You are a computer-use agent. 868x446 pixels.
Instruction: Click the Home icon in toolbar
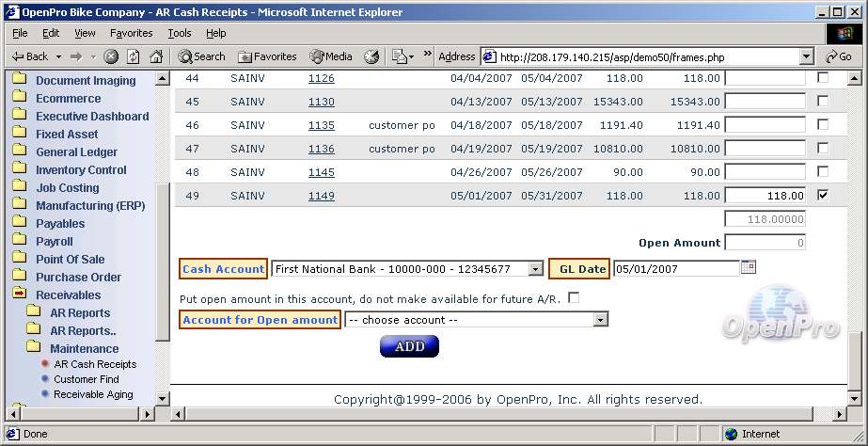[154, 56]
